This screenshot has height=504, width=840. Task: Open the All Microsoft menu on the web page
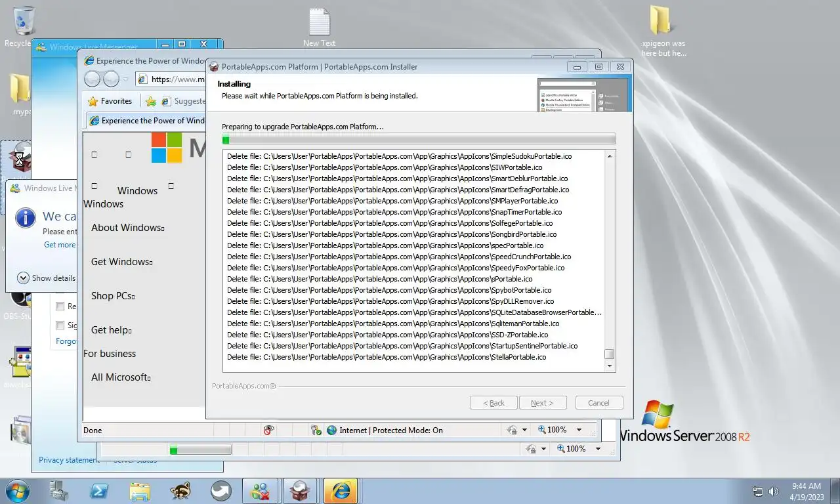[121, 377]
